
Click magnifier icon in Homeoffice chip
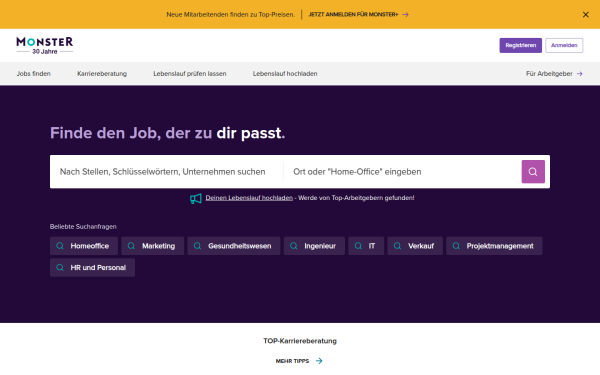pos(60,246)
